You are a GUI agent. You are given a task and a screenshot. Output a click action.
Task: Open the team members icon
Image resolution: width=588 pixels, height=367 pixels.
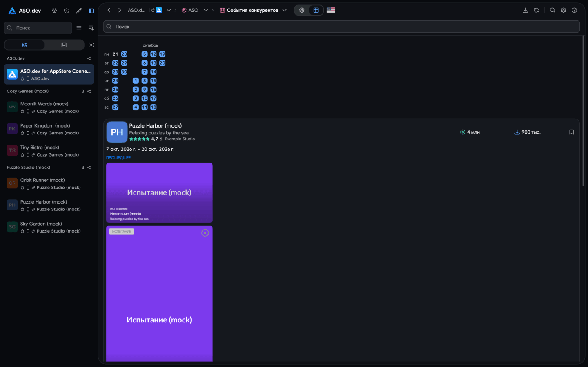click(54, 11)
